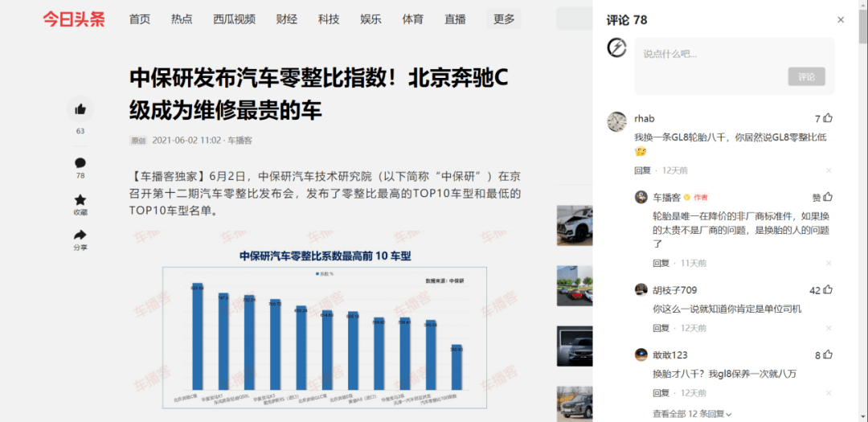Open comments via speech bubble icon
This screenshot has height=422, width=868.
[x=80, y=163]
